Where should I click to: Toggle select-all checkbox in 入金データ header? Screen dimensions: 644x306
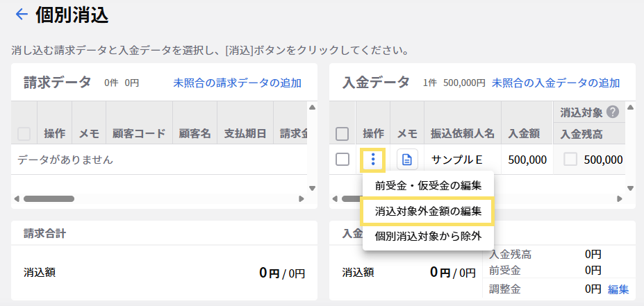coord(342,133)
